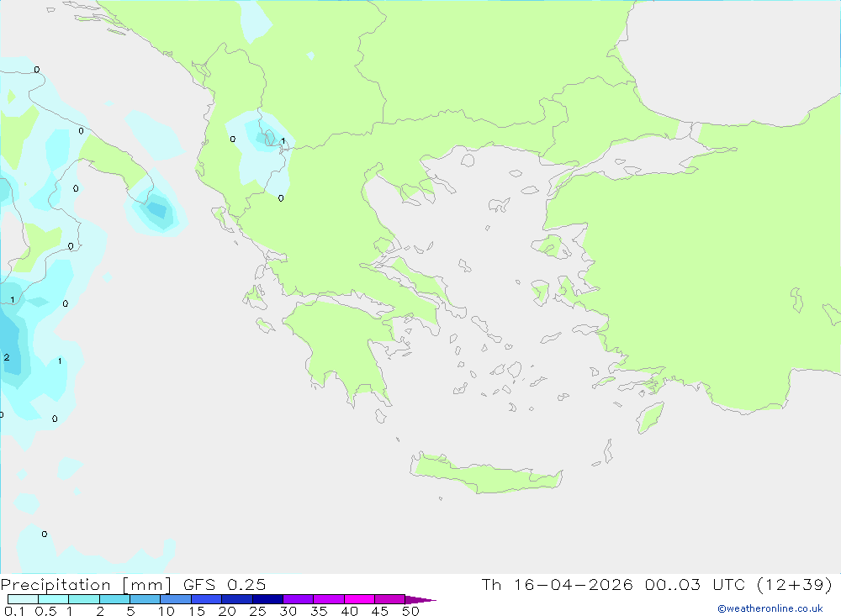Select the '15' legend scale label
This screenshot has height=616, width=841.
tap(197, 611)
